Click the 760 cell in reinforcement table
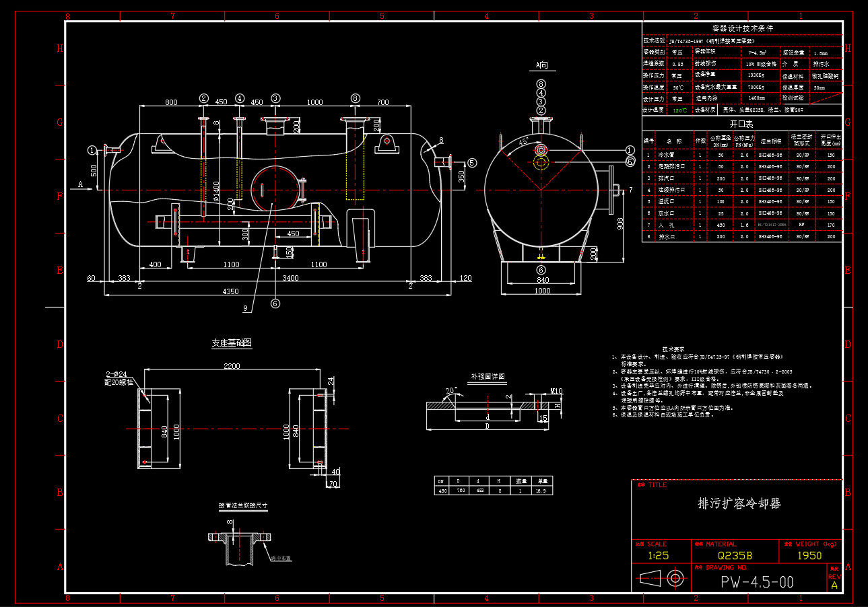Screen dimensions: 868x607 click(x=461, y=491)
